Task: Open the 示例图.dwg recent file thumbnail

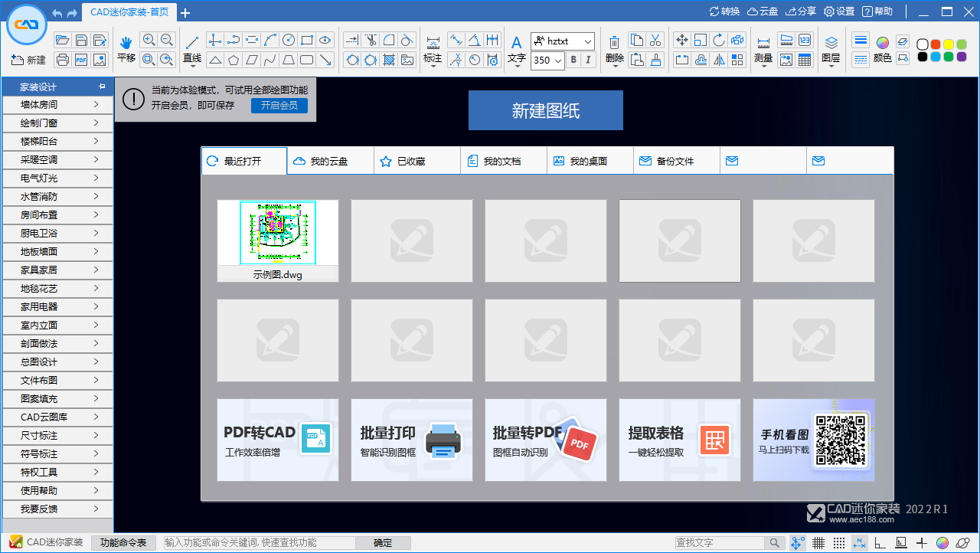Action: [x=277, y=234]
